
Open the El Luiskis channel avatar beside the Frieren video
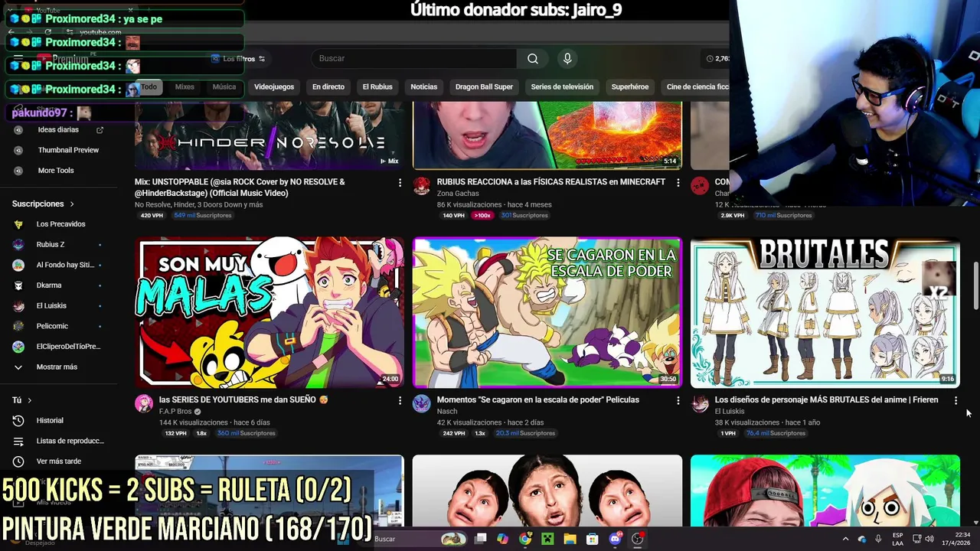point(700,404)
